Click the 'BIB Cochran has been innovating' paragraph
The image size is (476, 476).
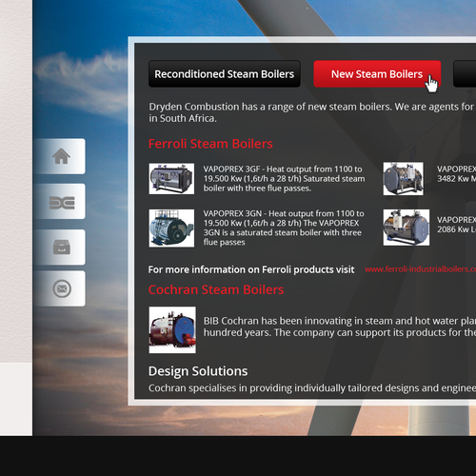[340, 327]
